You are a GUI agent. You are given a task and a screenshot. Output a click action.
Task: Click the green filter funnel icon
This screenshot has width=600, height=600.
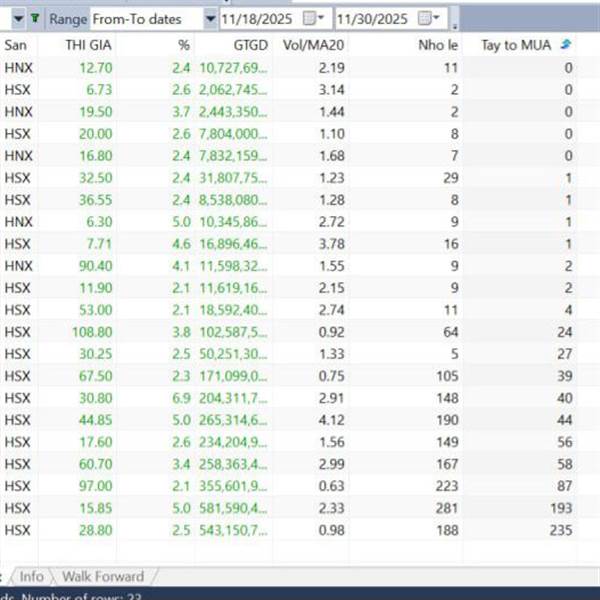[x=36, y=18]
